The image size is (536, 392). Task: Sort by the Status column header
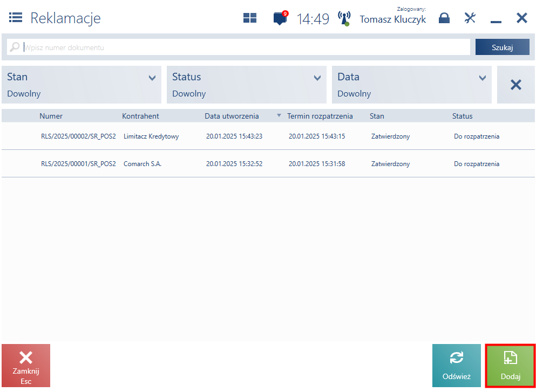pyautogui.click(x=463, y=116)
